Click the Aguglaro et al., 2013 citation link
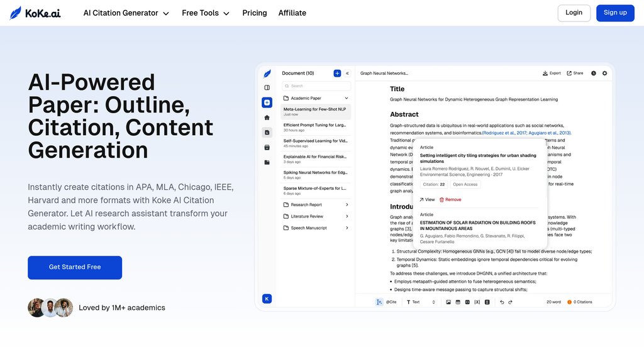This screenshot has width=644, height=362. click(550, 133)
